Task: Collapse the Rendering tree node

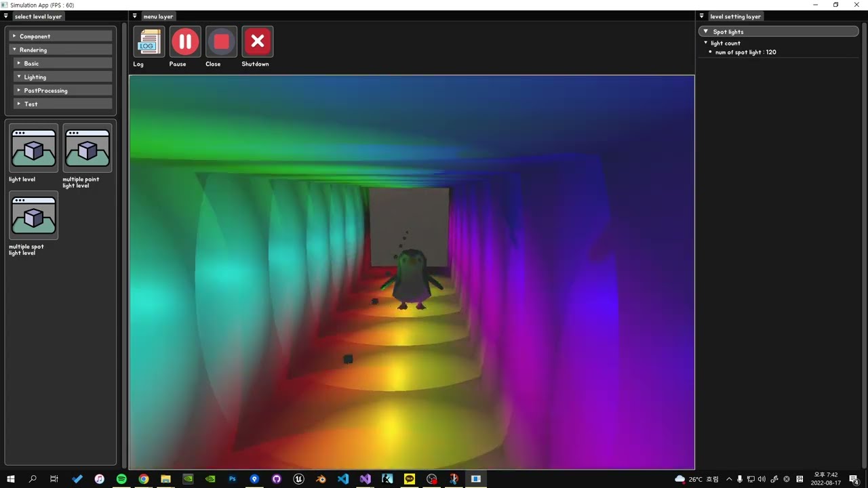Action: pyautogui.click(x=60, y=49)
